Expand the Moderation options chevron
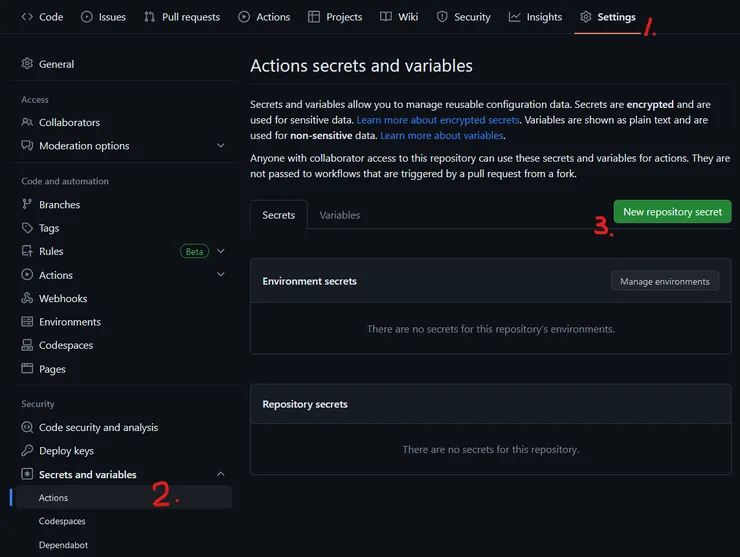Screen dimensions: 740x557 [x=221, y=146]
